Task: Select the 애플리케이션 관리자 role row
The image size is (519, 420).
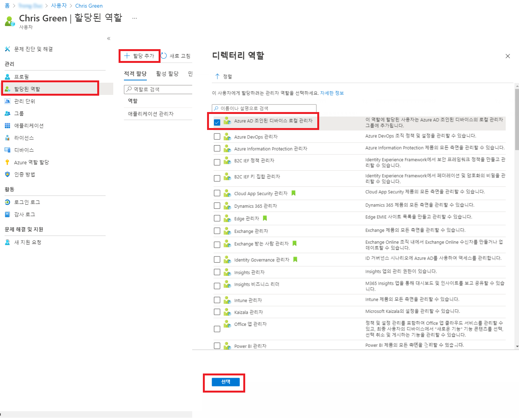Action: coord(158,114)
